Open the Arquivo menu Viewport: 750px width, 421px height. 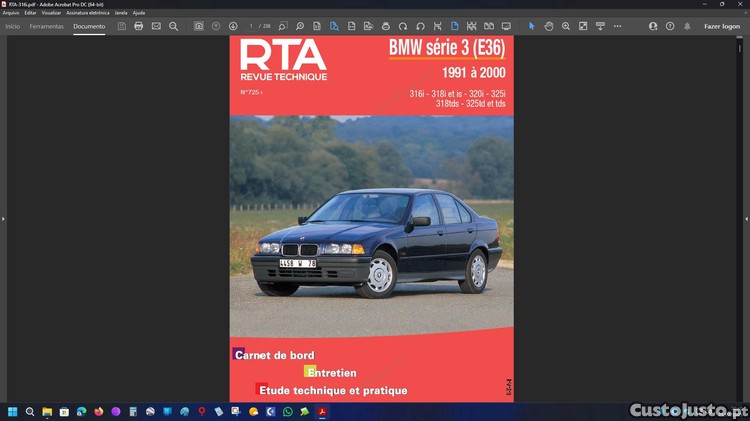pos(11,13)
